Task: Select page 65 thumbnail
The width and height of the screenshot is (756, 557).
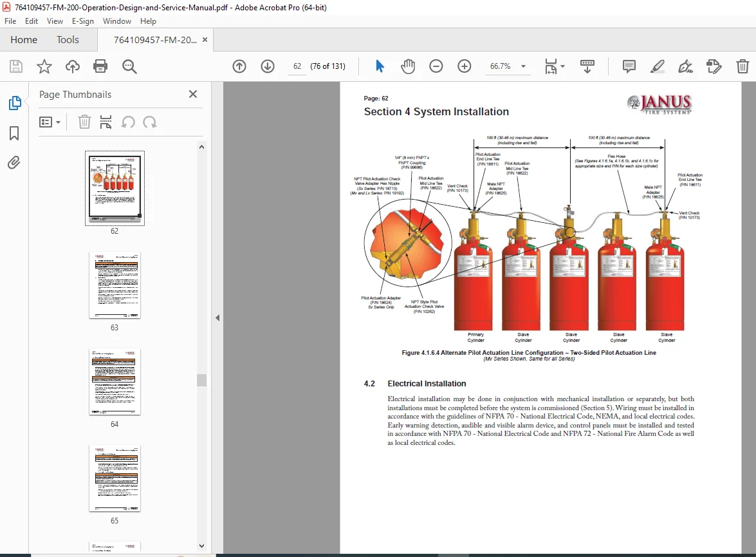Action: pos(115,478)
